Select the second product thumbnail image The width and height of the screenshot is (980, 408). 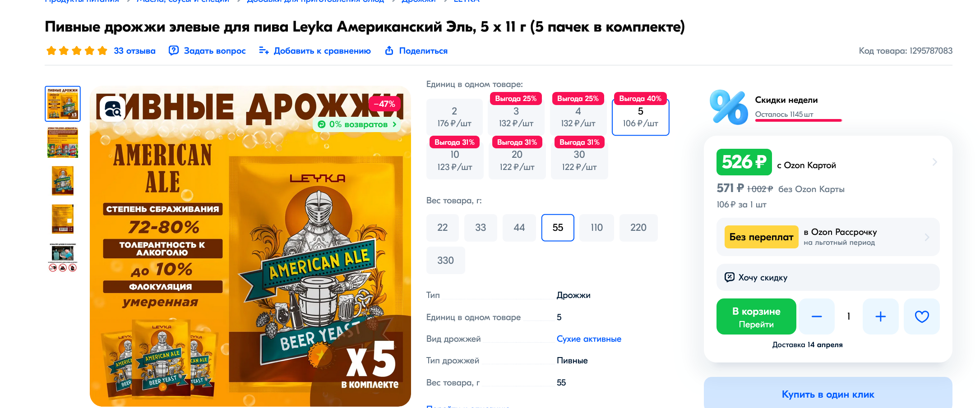[63, 142]
